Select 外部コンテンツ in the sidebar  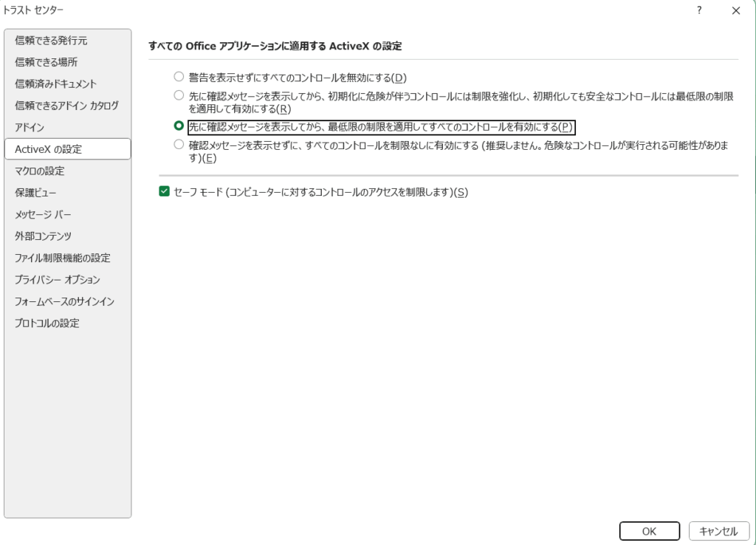(43, 236)
